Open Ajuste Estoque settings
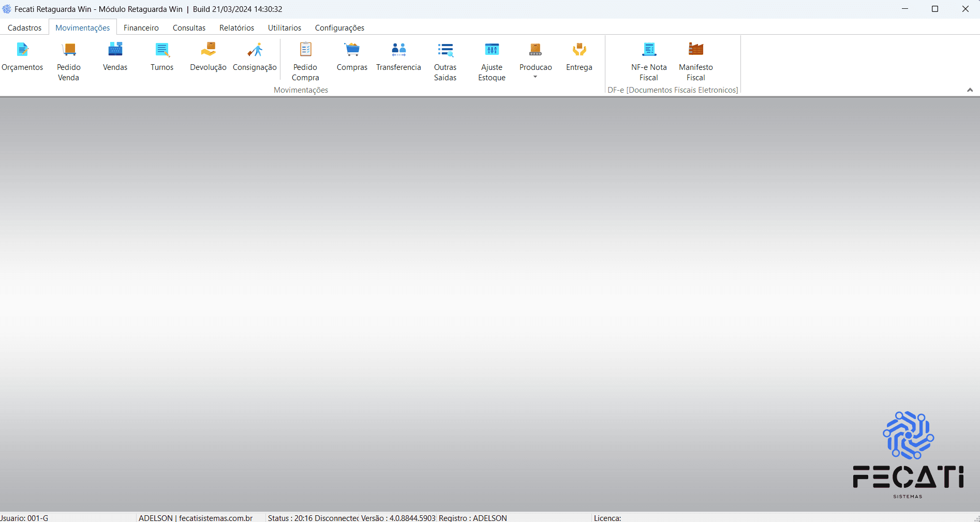 tap(492, 50)
